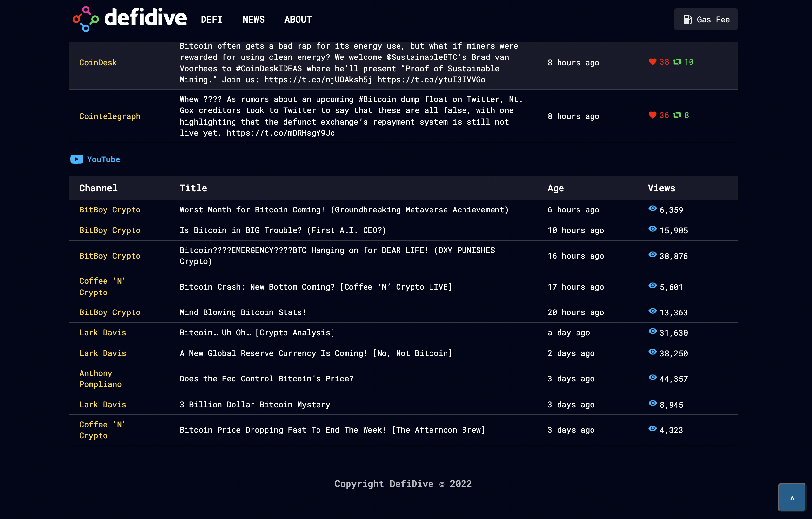Click eye icon beside 31,630 views

(652, 332)
